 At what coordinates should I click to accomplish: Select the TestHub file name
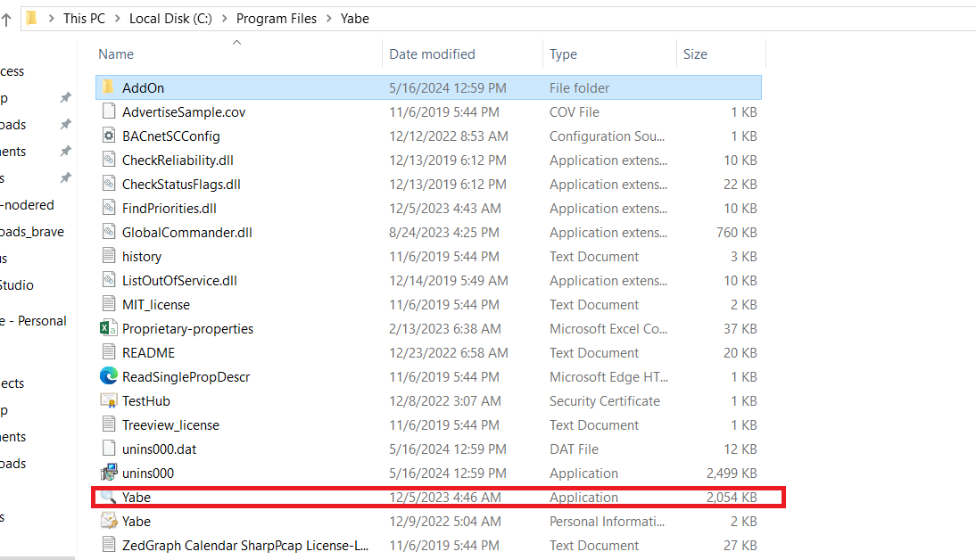[146, 400]
